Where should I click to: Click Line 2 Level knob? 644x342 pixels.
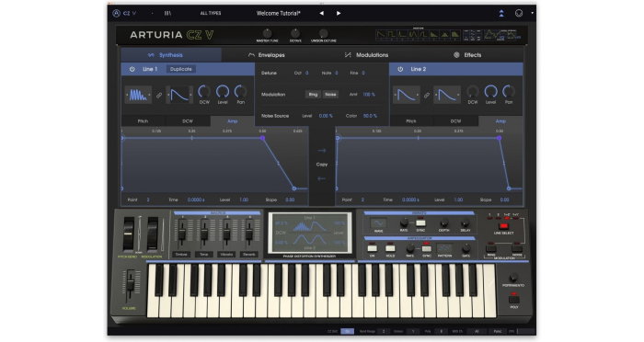coord(490,92)
